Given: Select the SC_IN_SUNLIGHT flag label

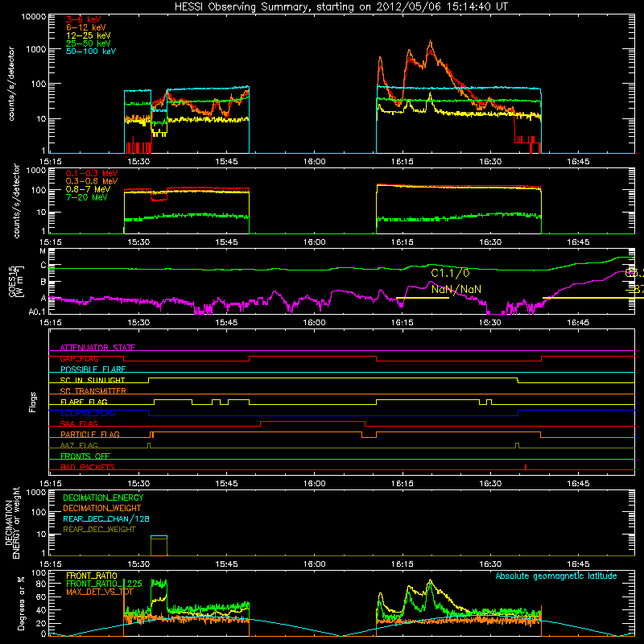Looking at the screenshot, I should pos(93,380).
